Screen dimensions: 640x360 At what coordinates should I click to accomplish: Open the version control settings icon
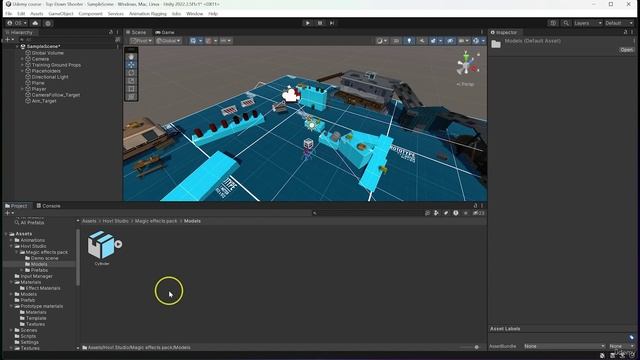(x=48, y=23)
